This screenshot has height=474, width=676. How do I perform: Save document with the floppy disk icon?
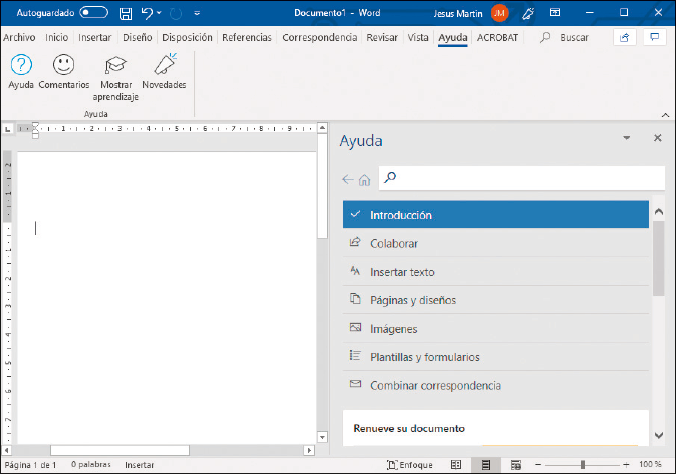(125, 13)
